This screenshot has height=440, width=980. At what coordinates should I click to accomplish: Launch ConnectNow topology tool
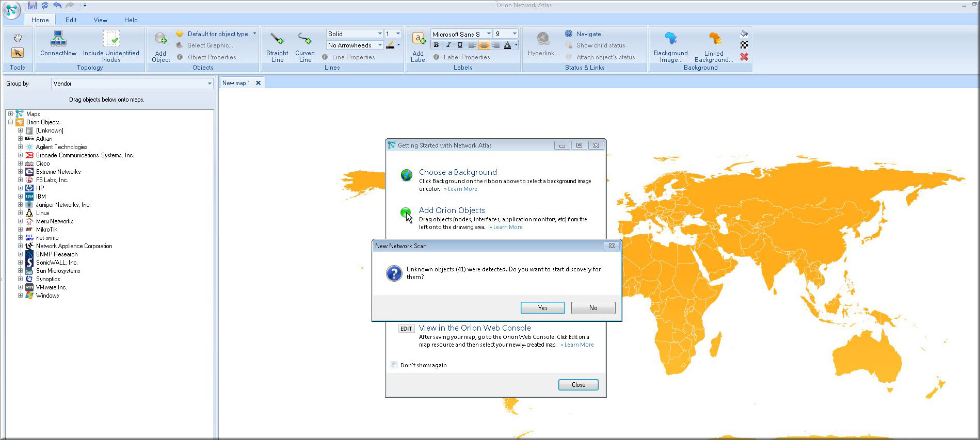coord(58,43)
